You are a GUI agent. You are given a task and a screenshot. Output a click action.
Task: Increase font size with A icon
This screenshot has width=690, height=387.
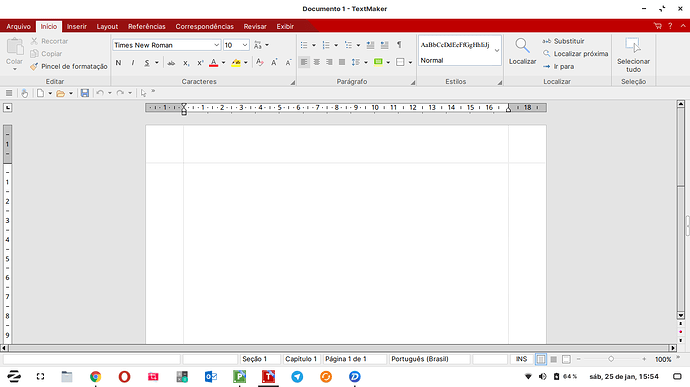pos(274,63)
